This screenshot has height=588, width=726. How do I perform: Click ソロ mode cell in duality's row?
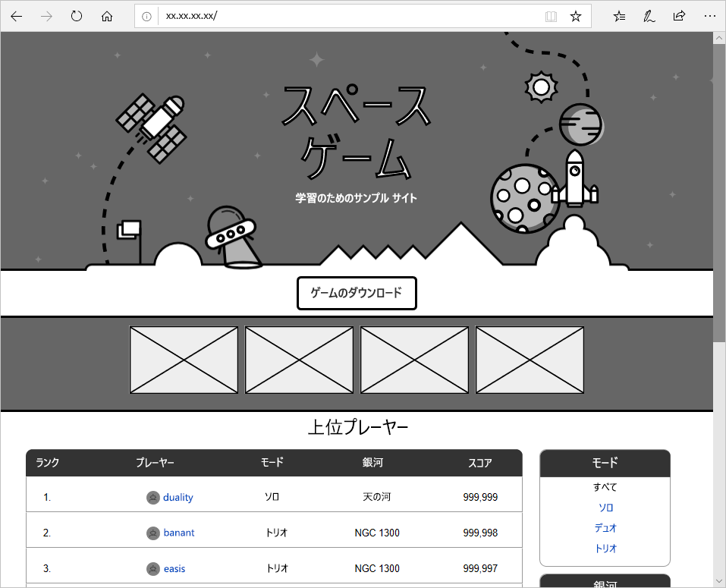[272, 497]
